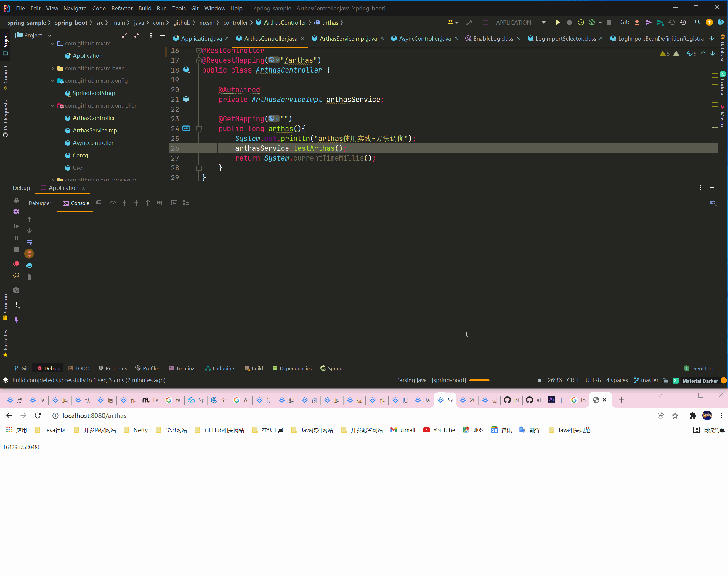Run the APPLICATION configuration with the play icon

pos(557,22)
